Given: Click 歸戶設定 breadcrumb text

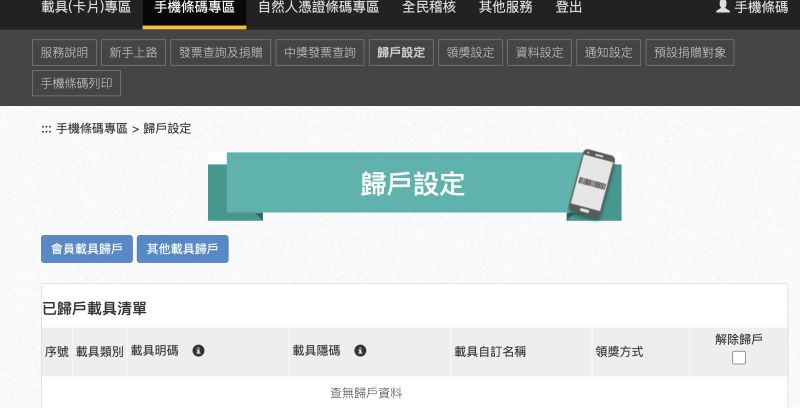Looking at the screenshot, I should 167,129.
